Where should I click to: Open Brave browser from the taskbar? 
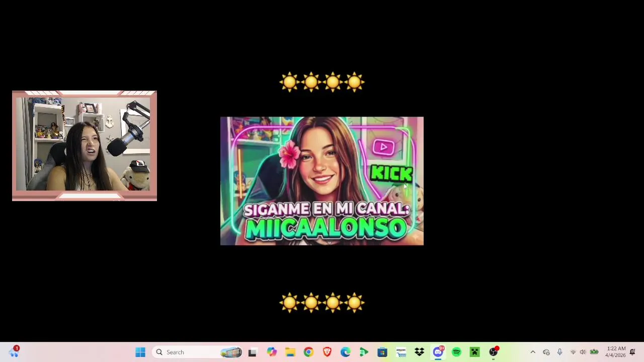[x=327, y=352]
